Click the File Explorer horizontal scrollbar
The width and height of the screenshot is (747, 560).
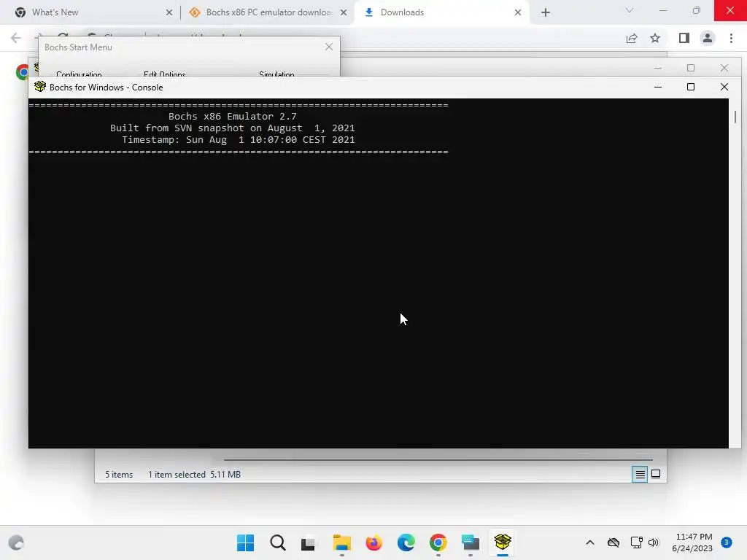(438, 460)
